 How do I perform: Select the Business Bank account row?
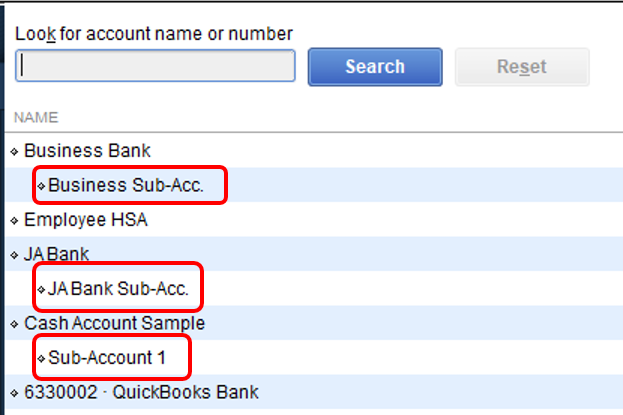tap(87, 151)
